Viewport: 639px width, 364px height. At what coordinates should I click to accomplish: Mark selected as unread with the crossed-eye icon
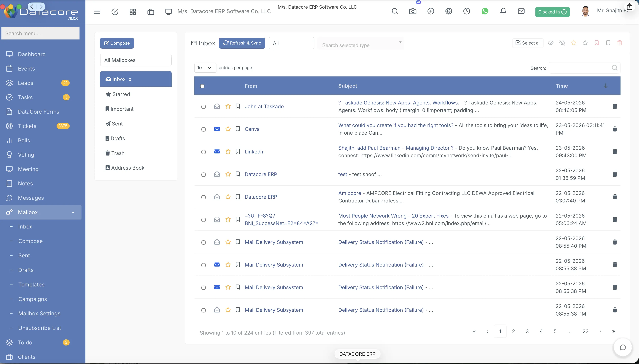click(x=562, y=43)
